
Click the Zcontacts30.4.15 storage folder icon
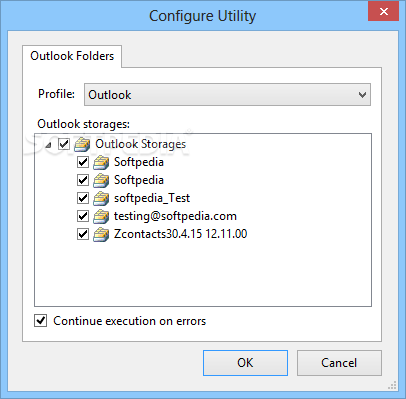[101, 234]
